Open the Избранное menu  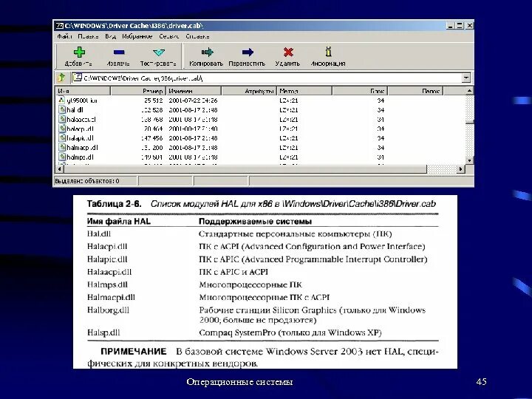(137, 36)
